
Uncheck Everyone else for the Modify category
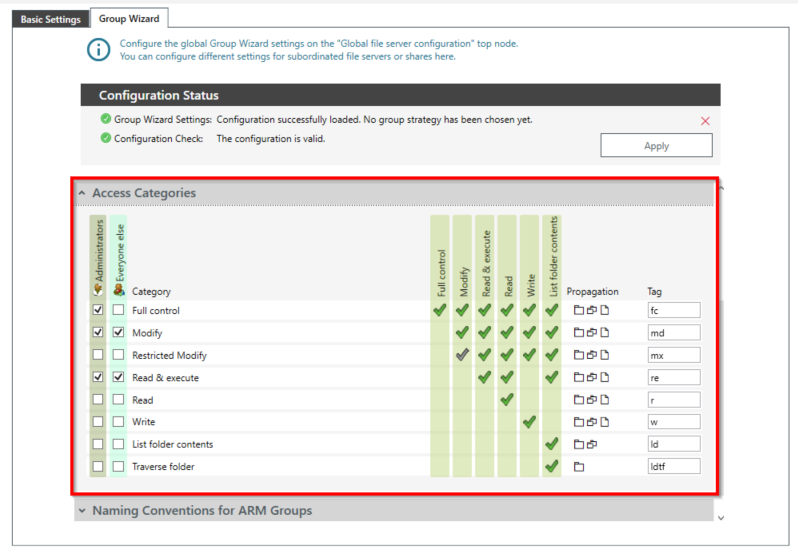(x=119, y=333)
